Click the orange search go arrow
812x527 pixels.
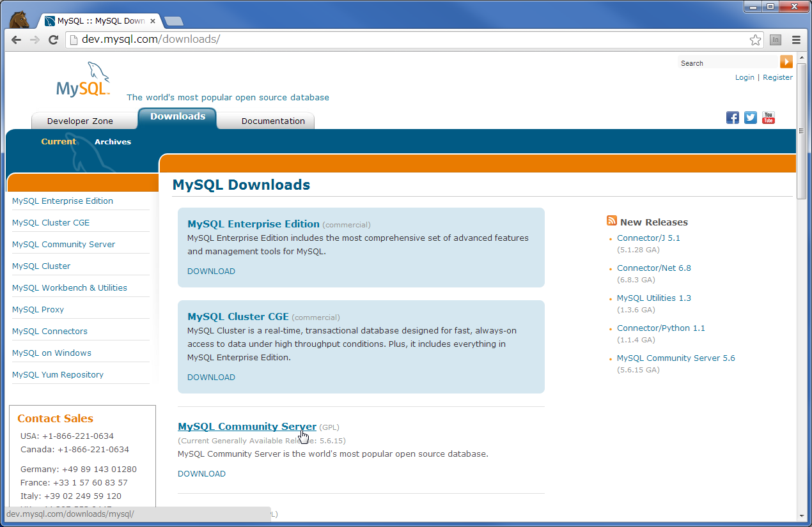(786, 62)
